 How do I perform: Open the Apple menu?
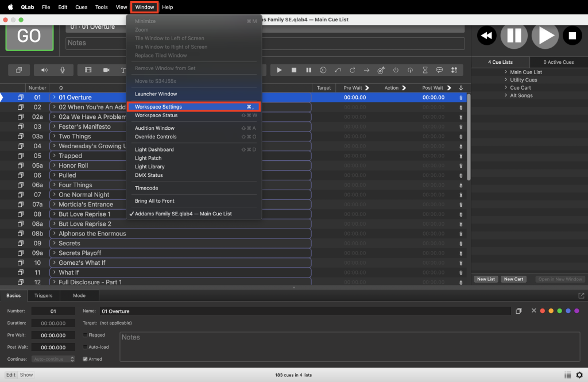10,7
